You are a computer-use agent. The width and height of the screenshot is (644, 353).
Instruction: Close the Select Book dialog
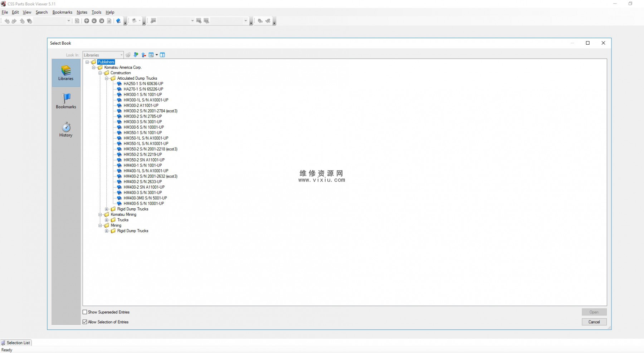[x=603, y=43]
